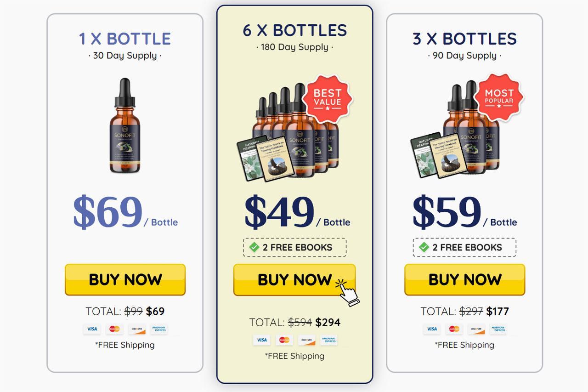This screenshot has height=392, width=588.
Task: Buy the 6 bottles package now
Action: coord(294,279)
